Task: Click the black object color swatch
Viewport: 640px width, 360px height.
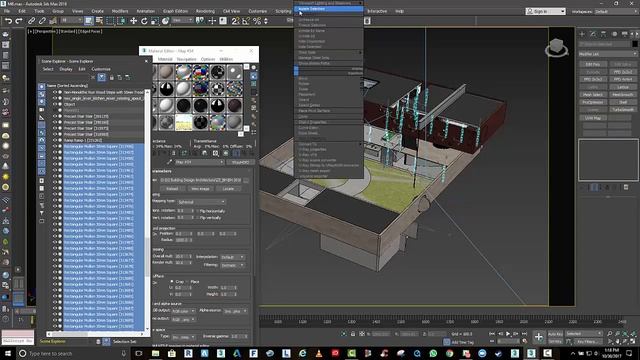Action: [x=635, y=44]
